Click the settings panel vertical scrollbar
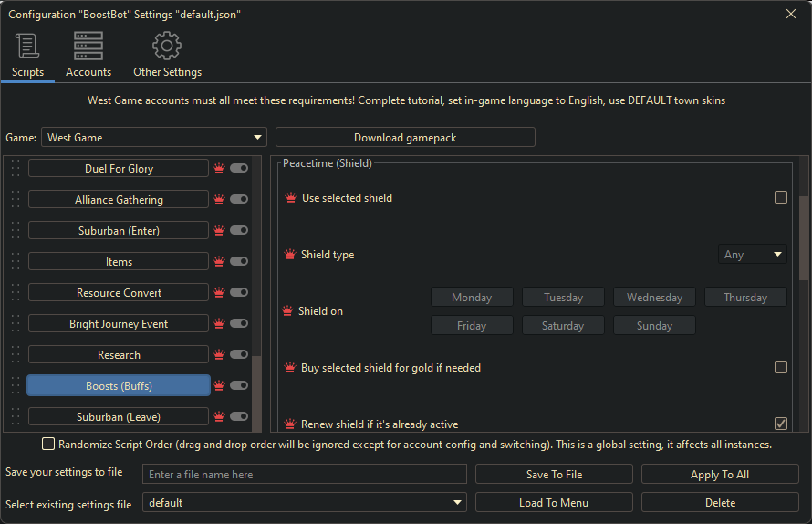This screenshot has width=812, height=524. tap(804, 237)
